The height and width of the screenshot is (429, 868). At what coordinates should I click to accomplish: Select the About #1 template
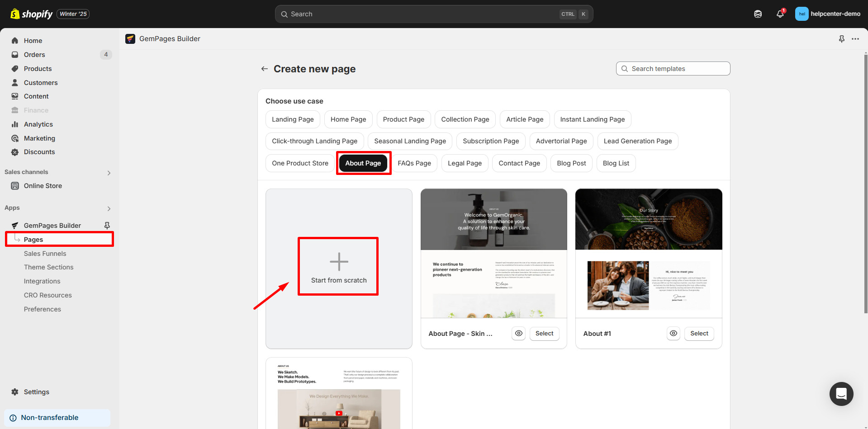[x=699, y=333]
